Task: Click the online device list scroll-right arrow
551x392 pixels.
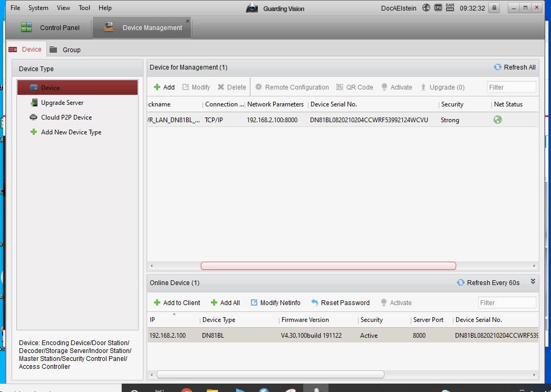Action: pyautogui.click(x=534, y=375)
